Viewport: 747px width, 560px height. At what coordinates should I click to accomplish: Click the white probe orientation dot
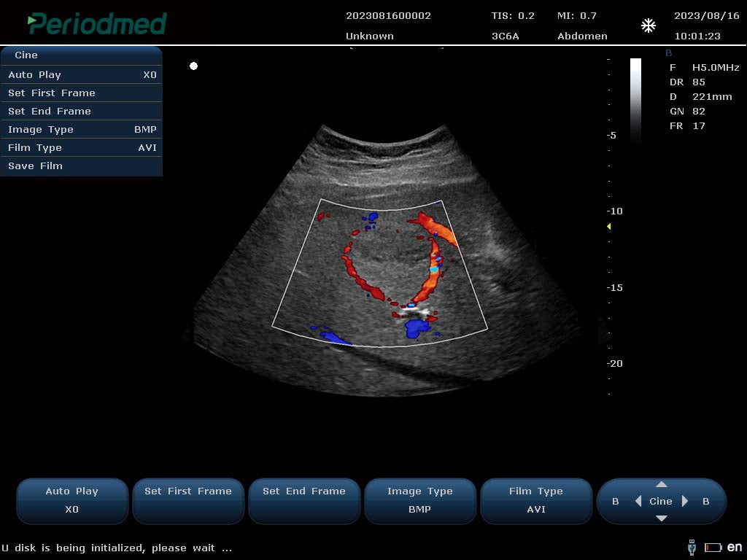tap(193, 66)
